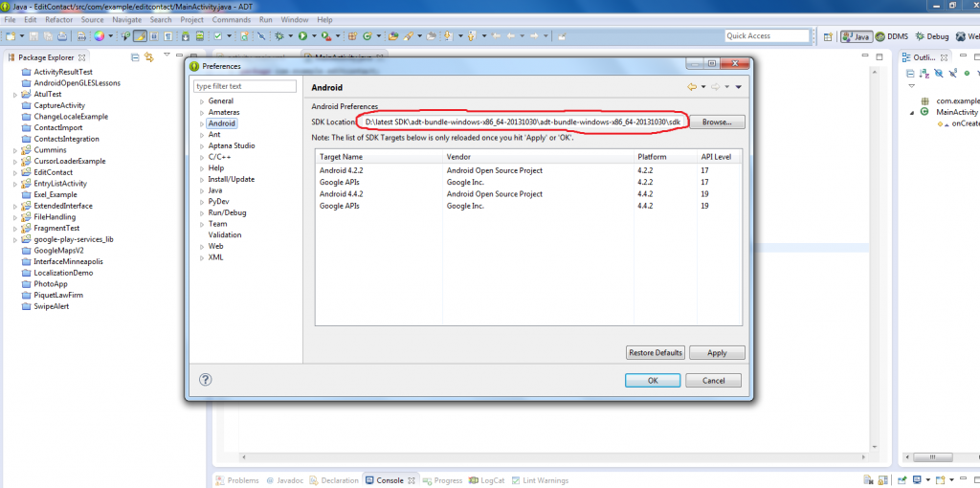The image size is (980, 488).
Task: Click the OK button in Preferences
Action: pyautogui.click(x=652, y=380)
